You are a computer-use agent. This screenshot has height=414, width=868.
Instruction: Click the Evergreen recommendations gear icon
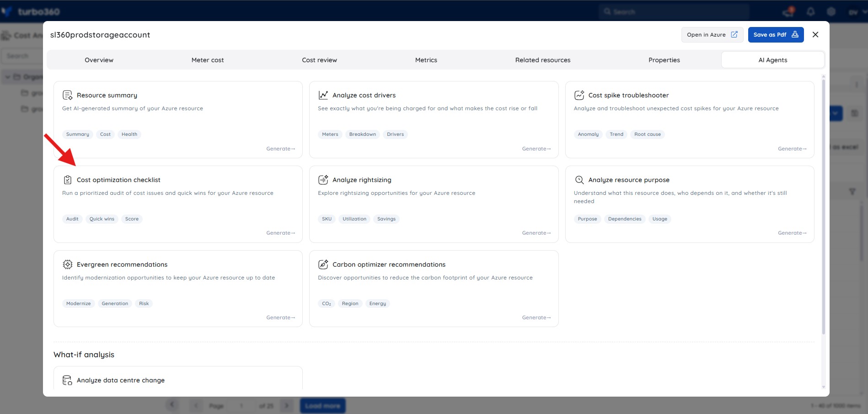(x=67, y=264)
